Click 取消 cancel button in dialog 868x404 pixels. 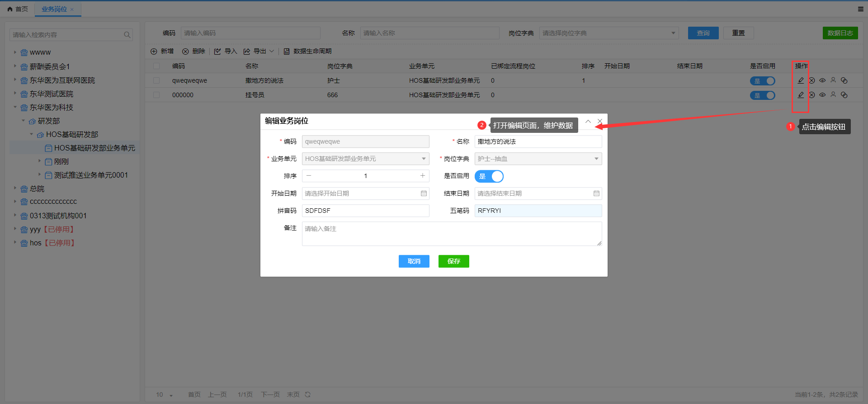(414, 261)
